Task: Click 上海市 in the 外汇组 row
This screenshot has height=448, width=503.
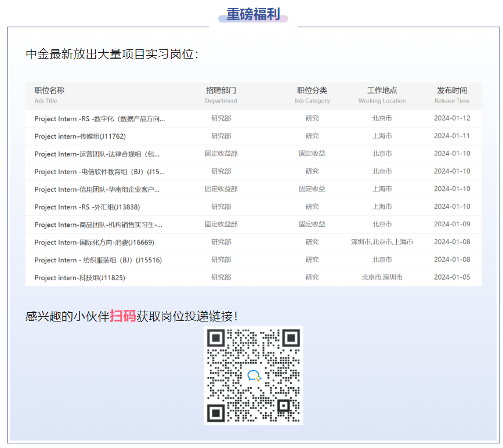Action: (382, 207)
